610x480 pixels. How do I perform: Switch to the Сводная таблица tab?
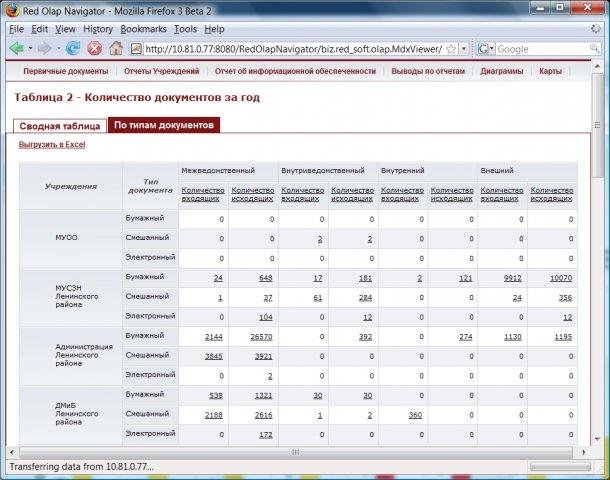click(x=60, y=126)
